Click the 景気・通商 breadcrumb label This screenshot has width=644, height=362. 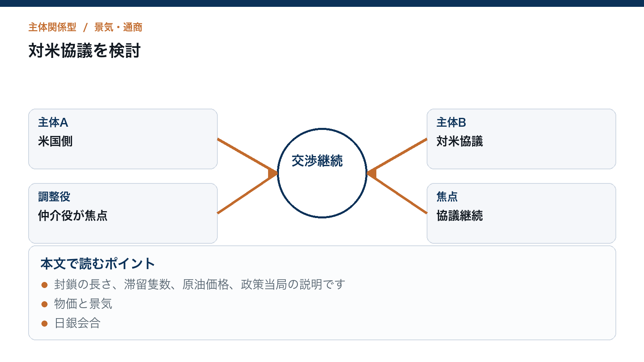click(x=118, y=27)
